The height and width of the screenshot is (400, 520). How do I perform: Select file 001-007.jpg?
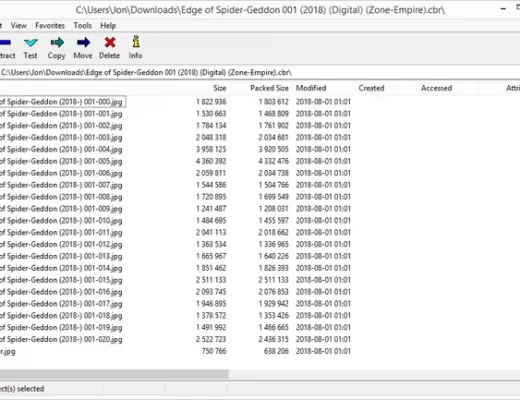pos(61,185)
